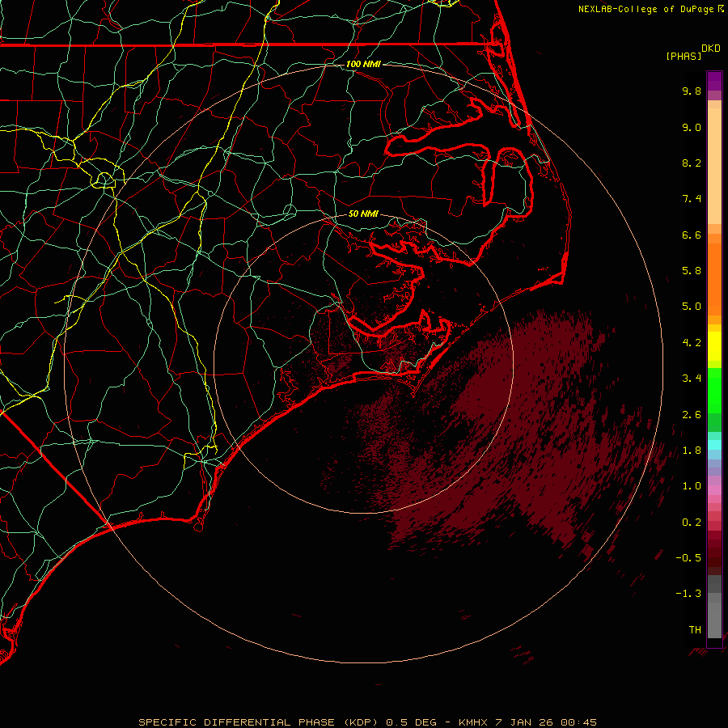Click the 8.2 scale value
728x728 pixels.
692,163
